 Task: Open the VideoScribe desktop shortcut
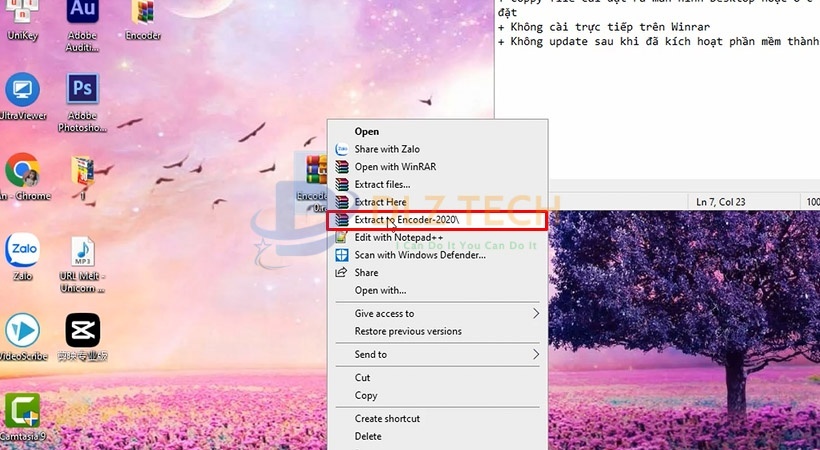[23, 337]
